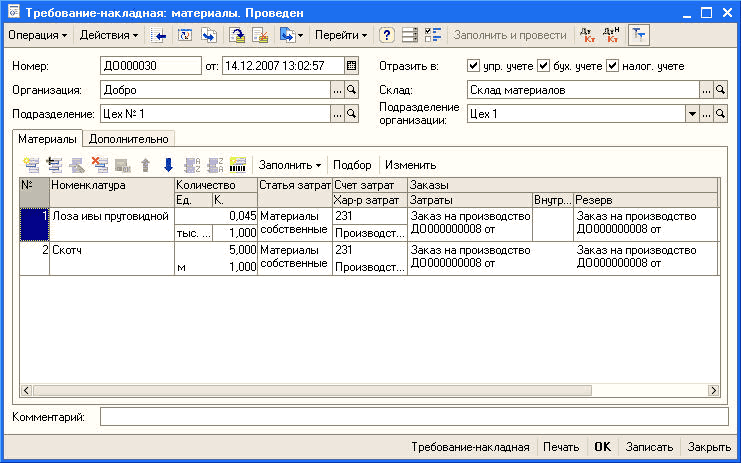This screenshot has height=463, width=741.
Task: Toggle the упр. учете checkbox
Action: (474, 66)
